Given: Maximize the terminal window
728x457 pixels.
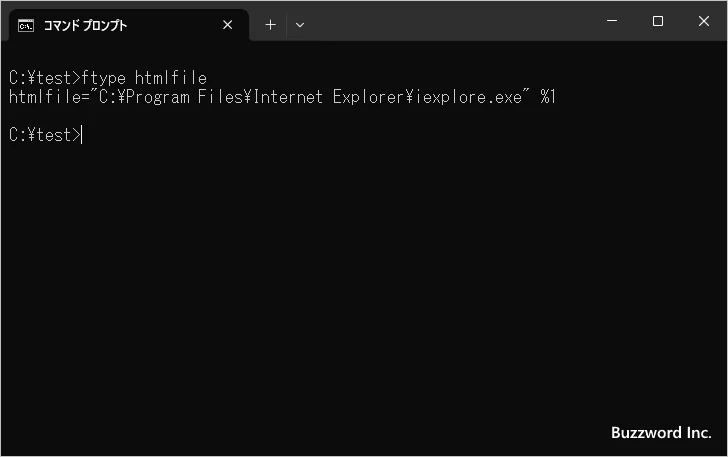Looking at the screenshot, I should coord(657,21).
